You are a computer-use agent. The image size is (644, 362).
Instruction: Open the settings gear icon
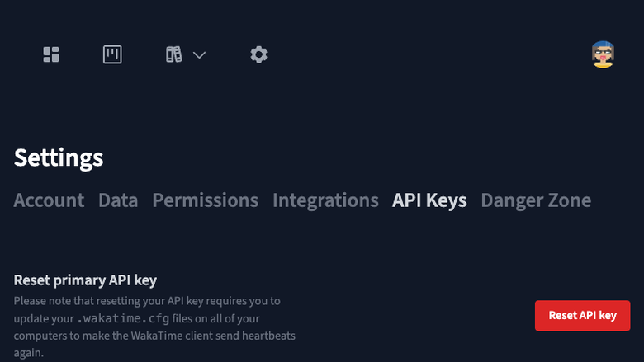[x=258, y=54]
